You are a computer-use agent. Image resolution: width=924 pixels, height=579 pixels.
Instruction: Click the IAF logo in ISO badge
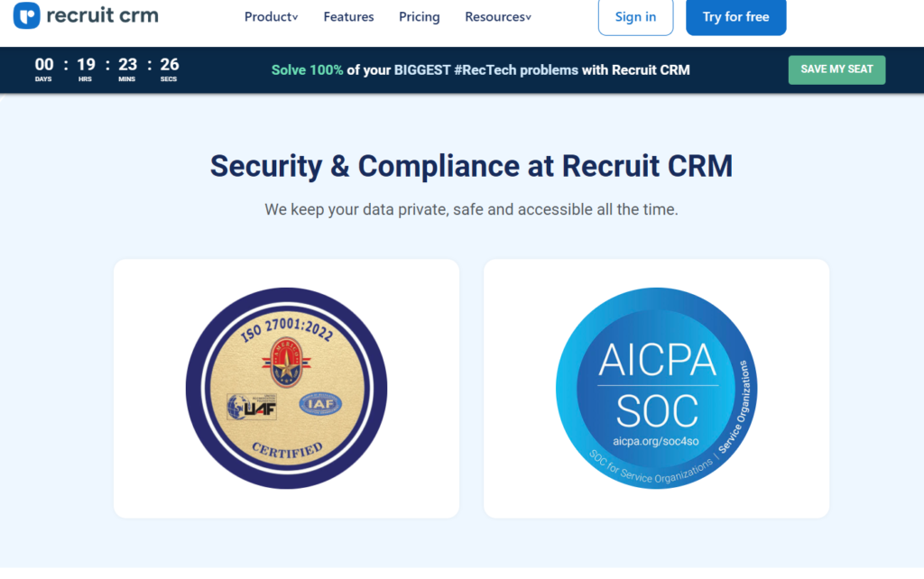[320, 404]
